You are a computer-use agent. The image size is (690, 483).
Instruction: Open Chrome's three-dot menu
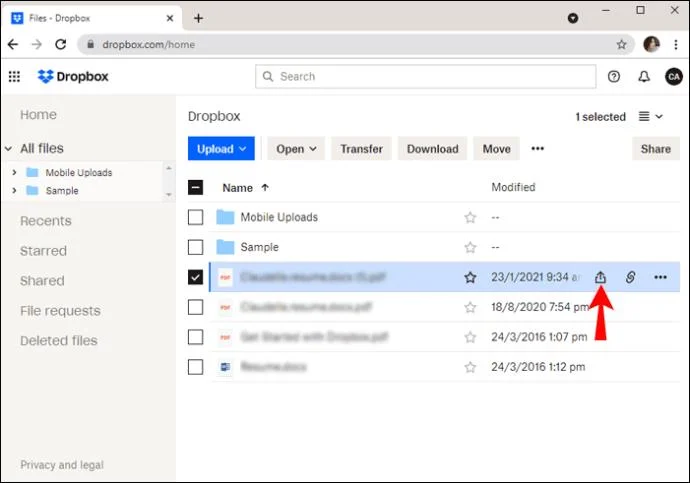point(675,44)
